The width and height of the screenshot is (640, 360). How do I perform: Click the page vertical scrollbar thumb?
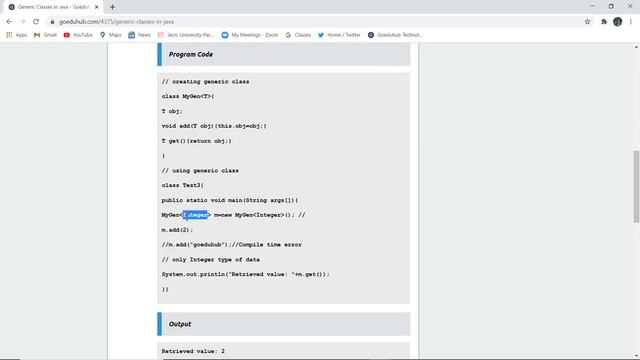[x=636, y=187]
